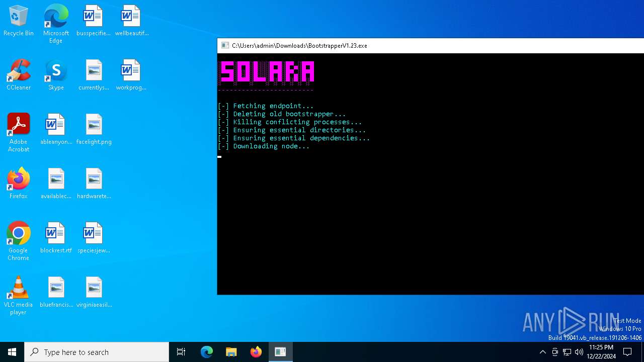Viewport: 644px width, 362px height.
Task: Launch Edge from the taskbar
Action: point(207,352)
